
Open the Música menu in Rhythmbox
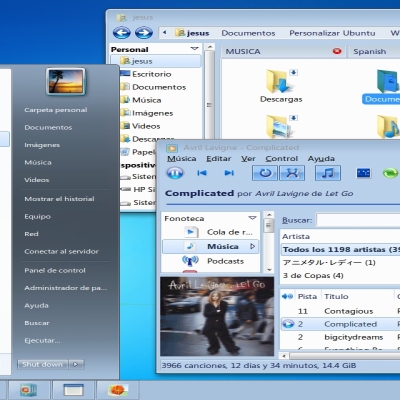click(x=182, y=159)
